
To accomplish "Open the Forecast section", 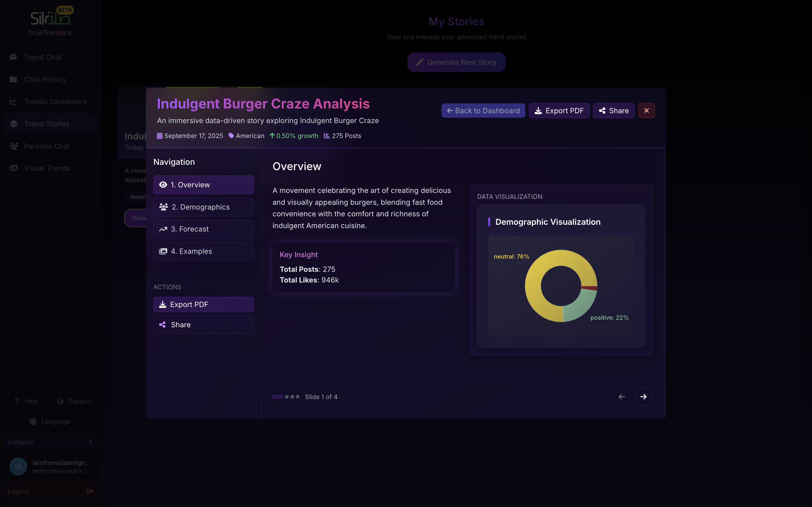I will (203, 229).
